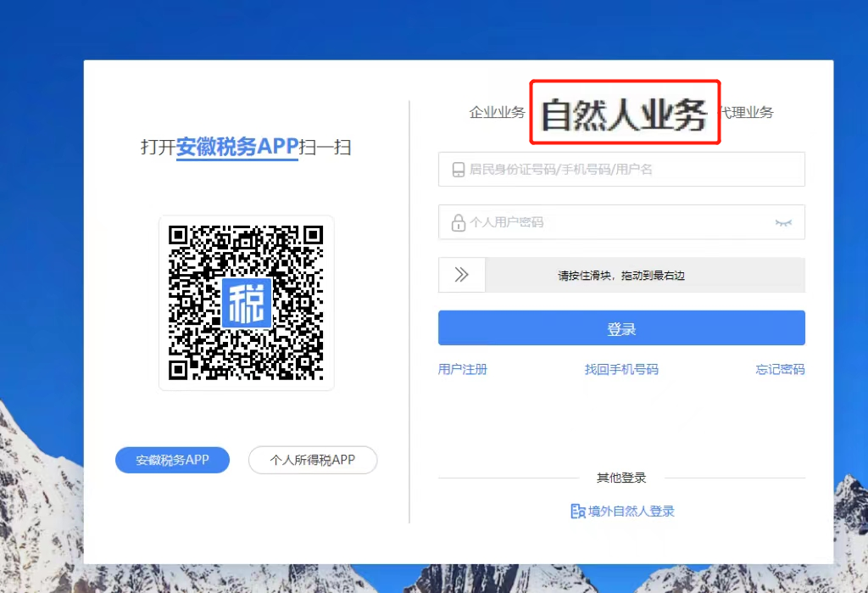
Task: Toggle password visibility eye icon
Action: [x=783, y=223]
